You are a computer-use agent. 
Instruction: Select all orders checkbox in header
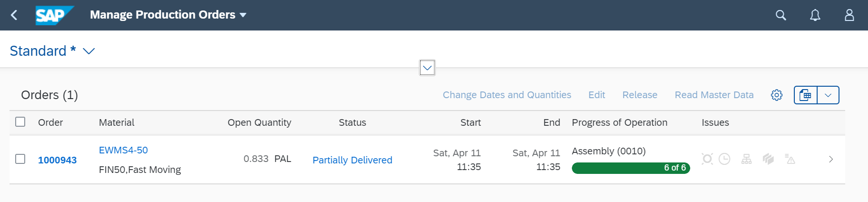20,122
